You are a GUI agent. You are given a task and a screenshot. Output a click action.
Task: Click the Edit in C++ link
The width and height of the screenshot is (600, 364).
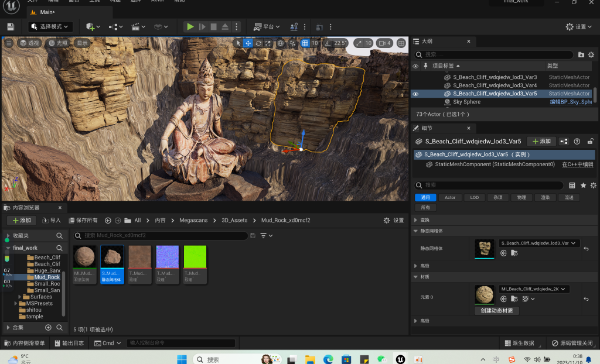pos(577,164)
